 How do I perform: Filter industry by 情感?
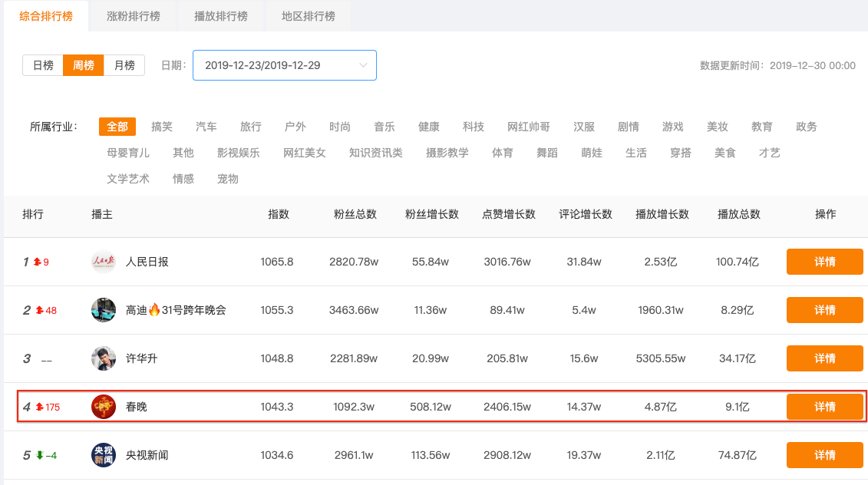(183, 179)
